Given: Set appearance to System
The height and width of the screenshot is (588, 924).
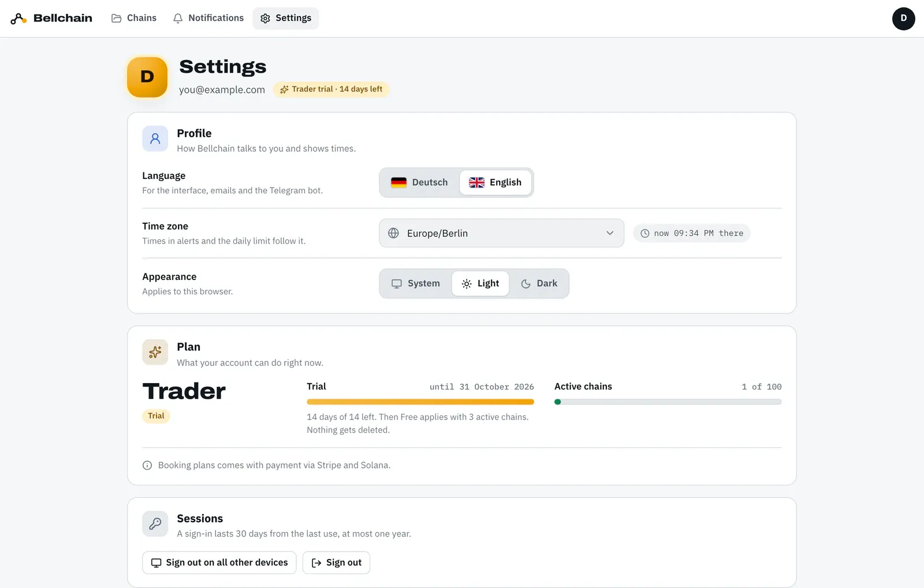Looking at the screenshot, I should click(x=416, y=283).
